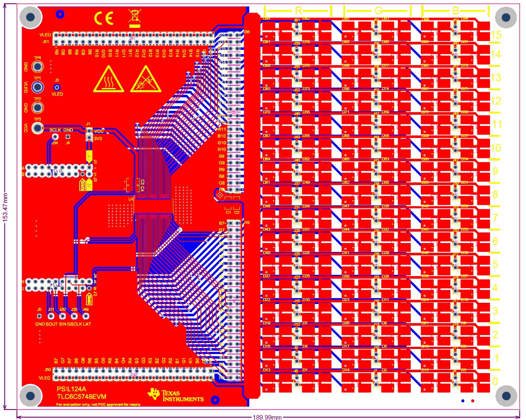Image resolution: width=526 pixels, height=420 pixels.
Task: Click the CE conformity mark
Action: click(104, 18)
